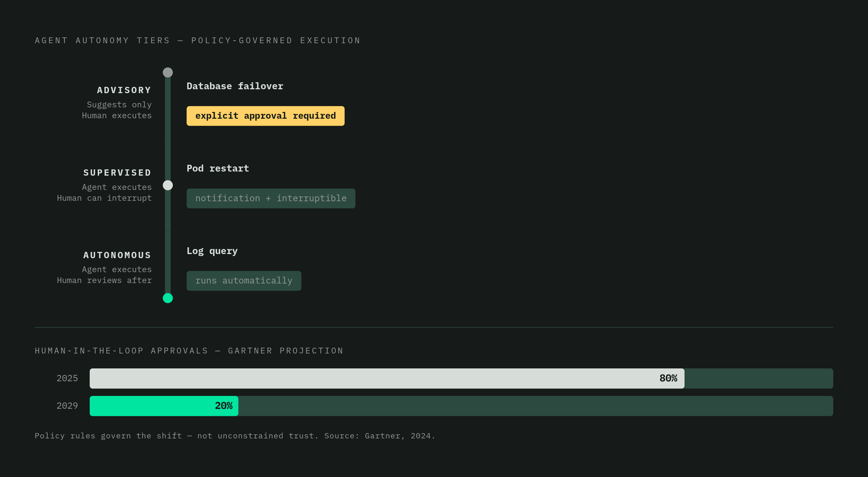The height and width of the screenshot is (477, 868).
Task: Click the 'Database failover' heading
Action: (x=235, y=86)
